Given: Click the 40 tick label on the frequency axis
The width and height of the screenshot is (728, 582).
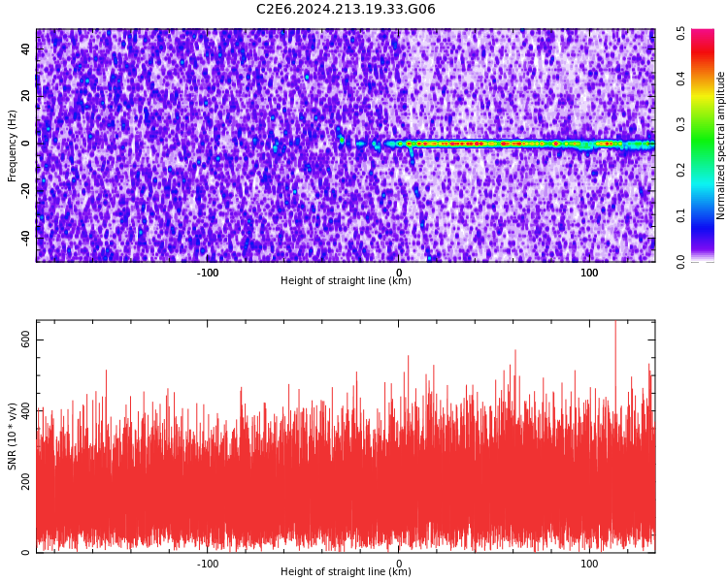Looking at the screenshot, I should [26, 49].
